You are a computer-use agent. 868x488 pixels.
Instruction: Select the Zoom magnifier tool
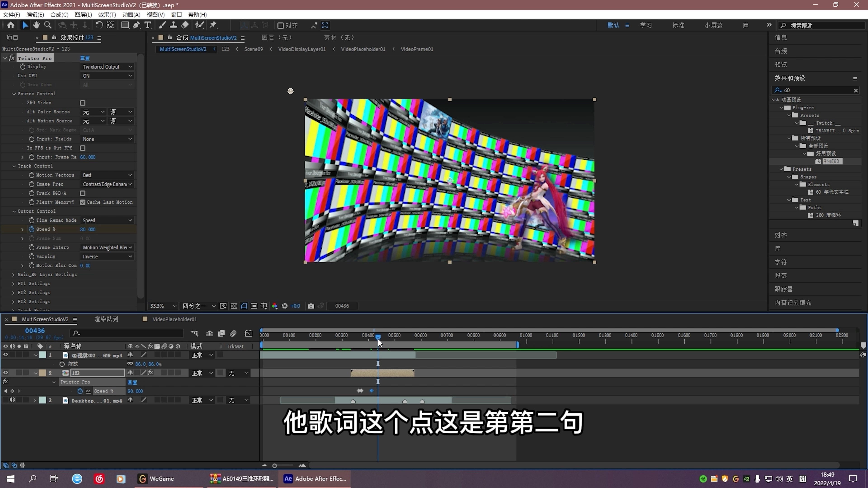(48, 25)
